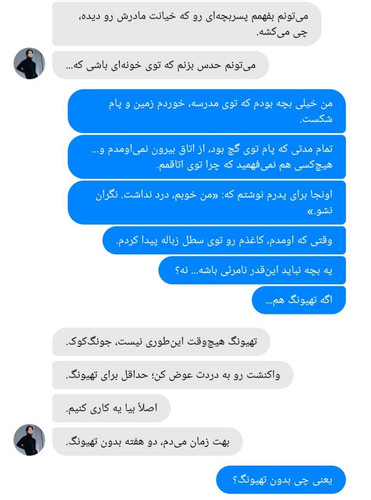Select the gray bubble about "خیانت مادرش"
The image size is (371, 500).
(187, 24)
